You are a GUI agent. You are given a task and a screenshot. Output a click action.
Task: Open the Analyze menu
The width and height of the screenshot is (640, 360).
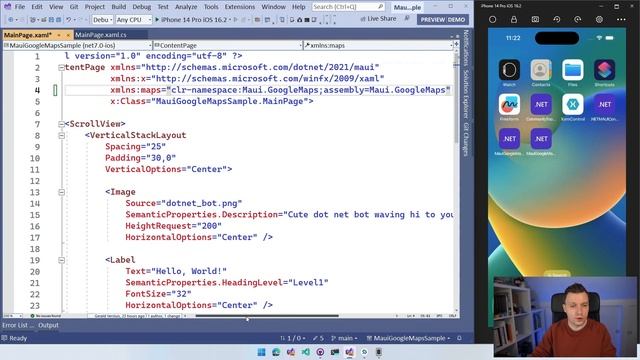point(186,7)
